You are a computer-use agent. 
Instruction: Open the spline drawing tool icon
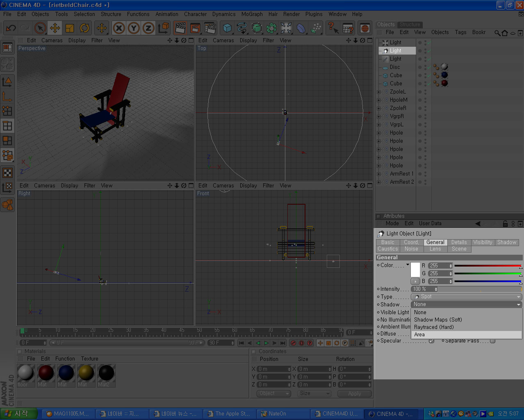point(242,28)
